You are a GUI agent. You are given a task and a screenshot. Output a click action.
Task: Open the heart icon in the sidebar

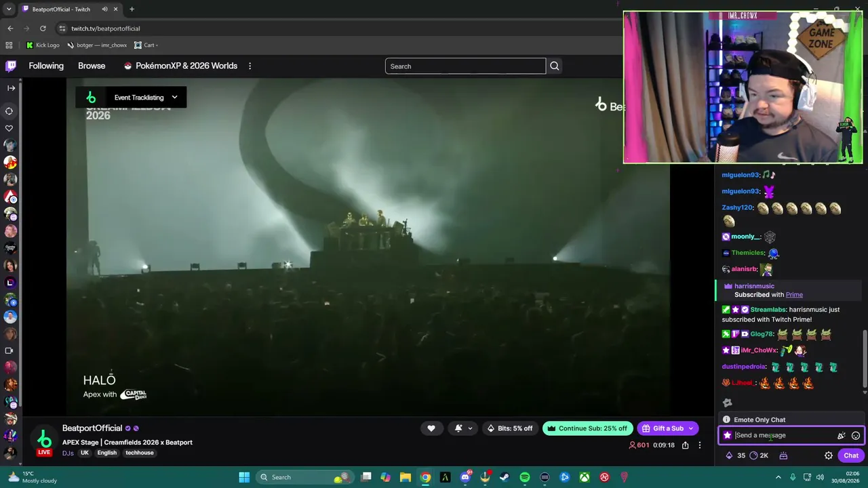9,128
